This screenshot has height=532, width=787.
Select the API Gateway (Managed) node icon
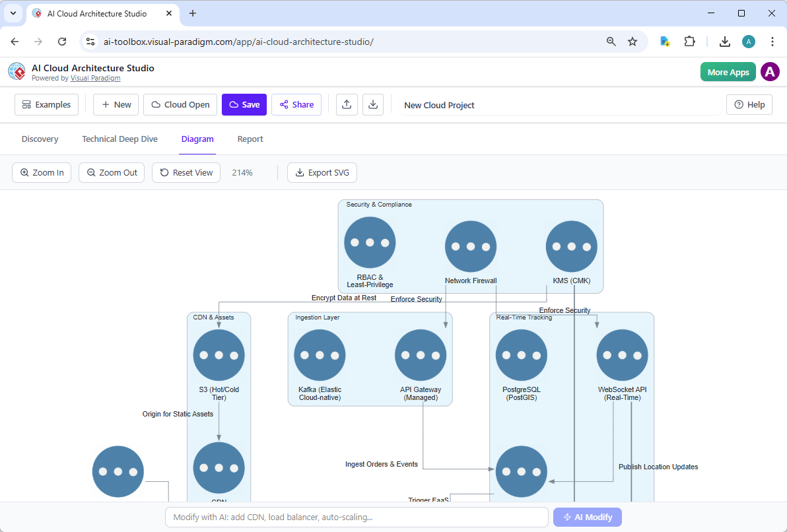pyautogui.click(x=421, y=354)
